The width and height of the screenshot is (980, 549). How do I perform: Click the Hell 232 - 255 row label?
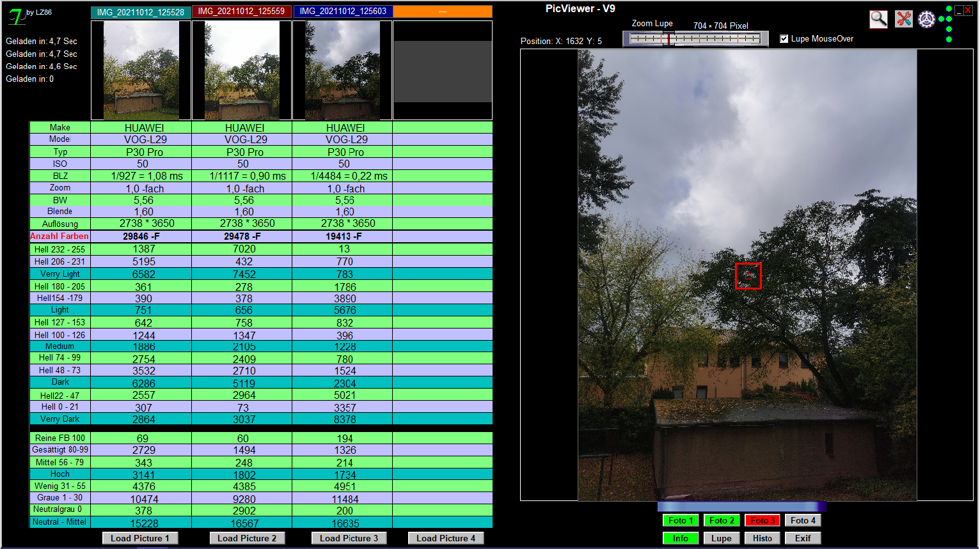60,249
